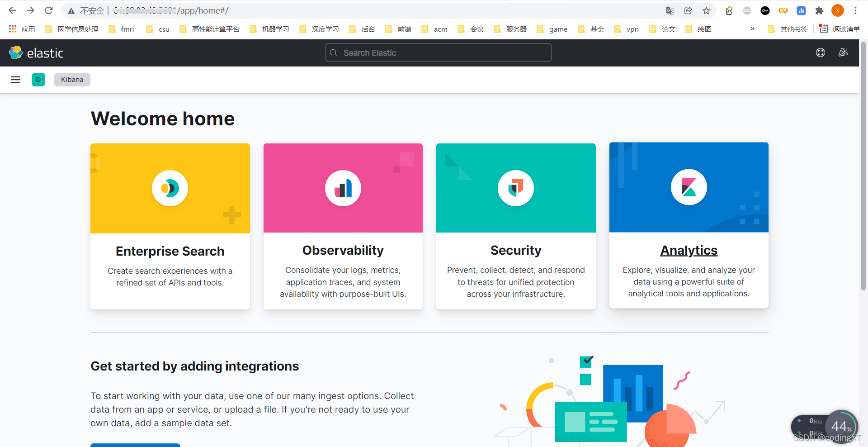Open the 服务器 bookmark folder
This screenshot has height=447, width=868.
click(x=510, y=29)
